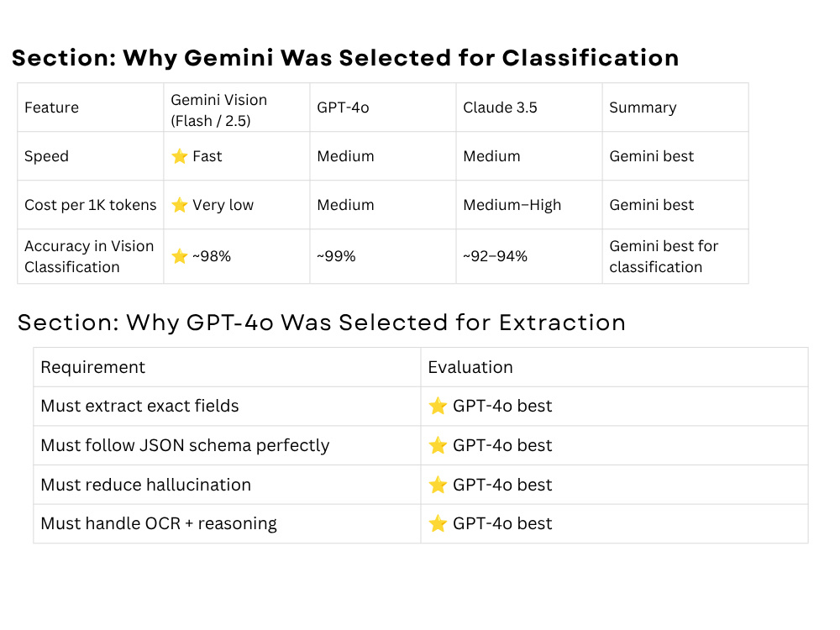
Task: Click the Why GPT-4o Was Selected heading
Action: [322, 323]
